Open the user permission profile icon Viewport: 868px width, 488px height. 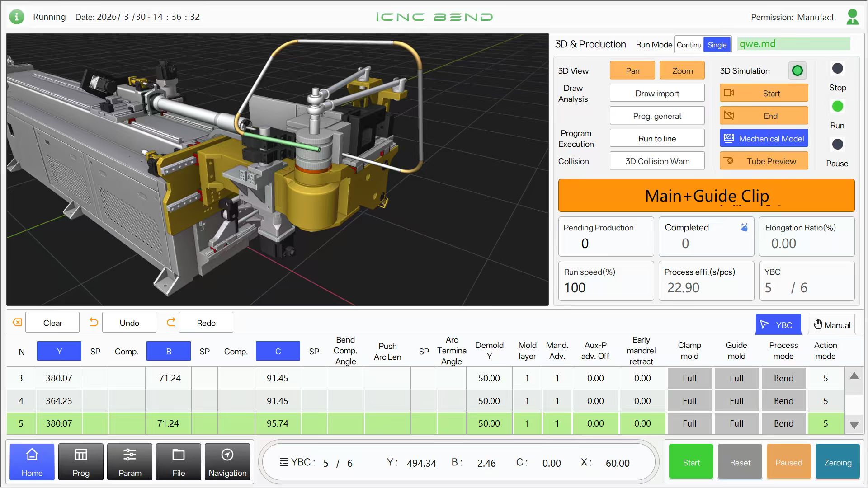pos(852,17)
